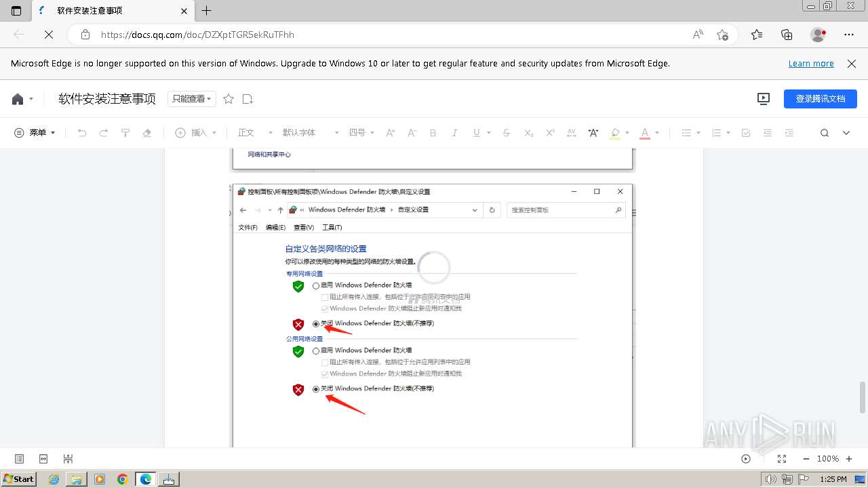This screenshot has width=868, height=488.
Task: Stop loading the page
Action: tap(49, 35)
